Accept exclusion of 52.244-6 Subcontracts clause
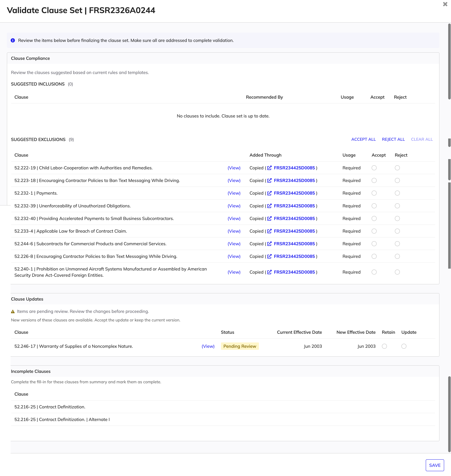This screenshot has height=476, width=451. click(374, 244)
